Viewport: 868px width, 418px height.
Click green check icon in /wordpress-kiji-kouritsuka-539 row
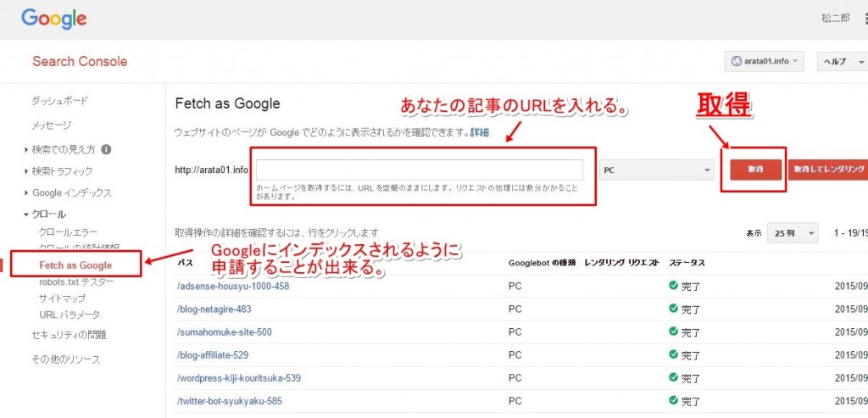click(x=673, y=377)
